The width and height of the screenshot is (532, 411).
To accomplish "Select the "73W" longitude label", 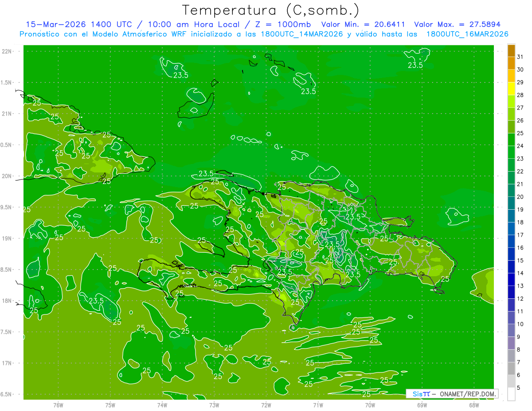I will [214, 405].
